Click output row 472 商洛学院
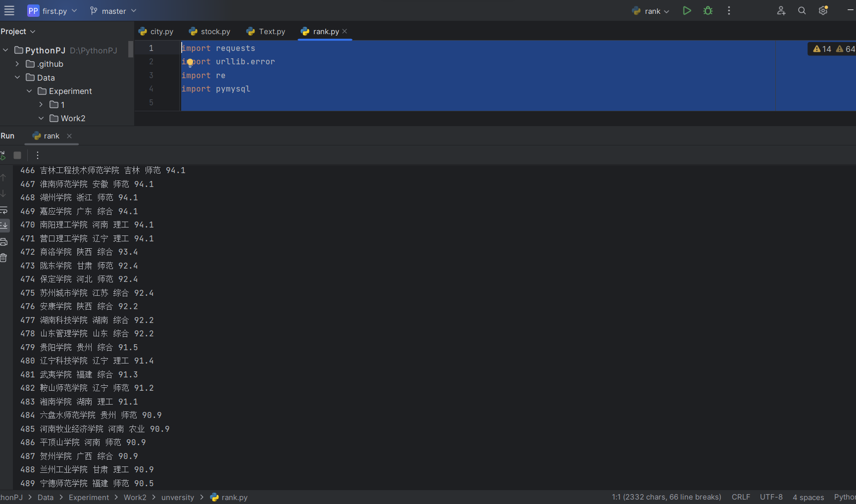This screenshot has height=504, width=856. [79, 252]
